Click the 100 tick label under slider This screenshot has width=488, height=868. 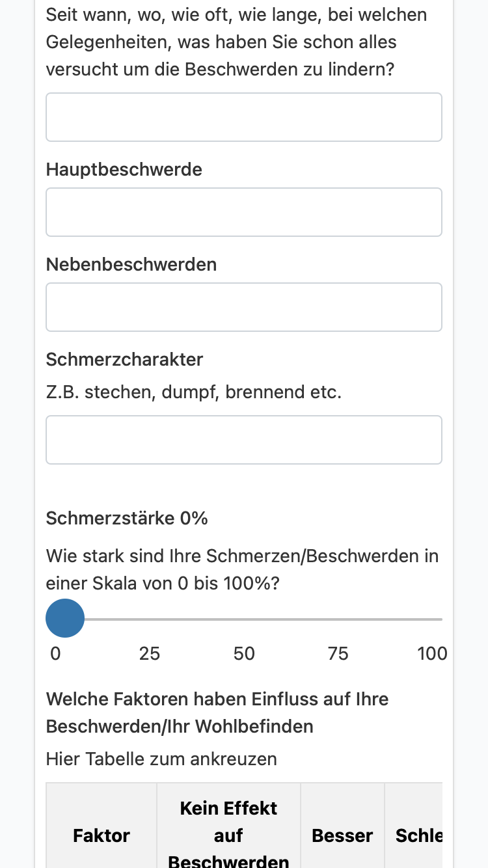(x=432, y=653)
